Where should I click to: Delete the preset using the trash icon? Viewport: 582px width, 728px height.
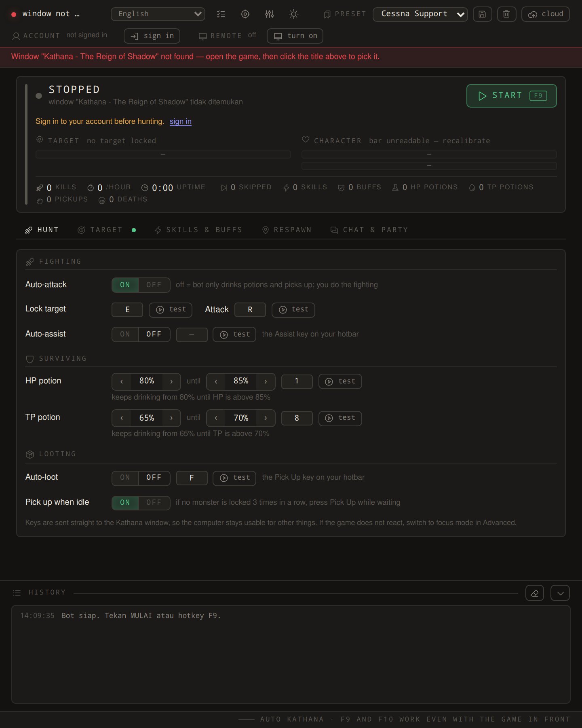(x=506, y=14)
